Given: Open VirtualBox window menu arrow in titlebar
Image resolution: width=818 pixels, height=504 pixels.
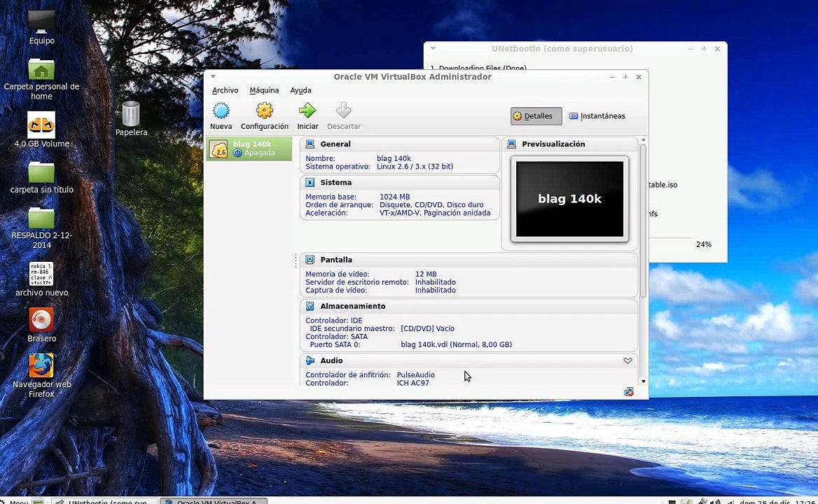Looking at the screenshot, I should click(213, 76).
